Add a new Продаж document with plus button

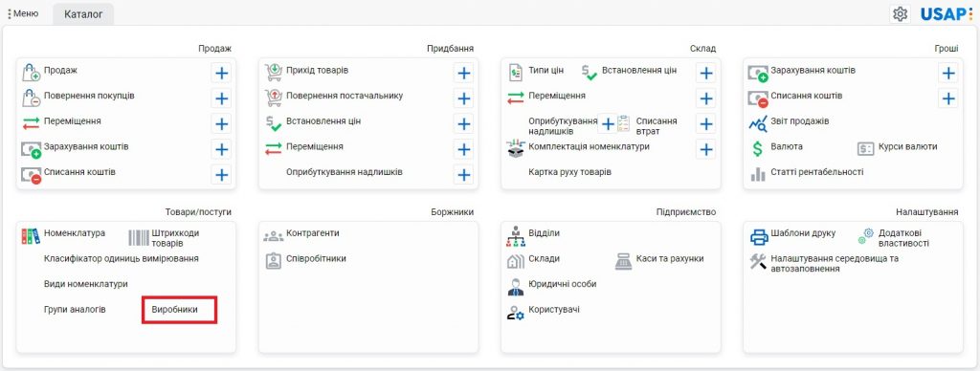[221, 74]
